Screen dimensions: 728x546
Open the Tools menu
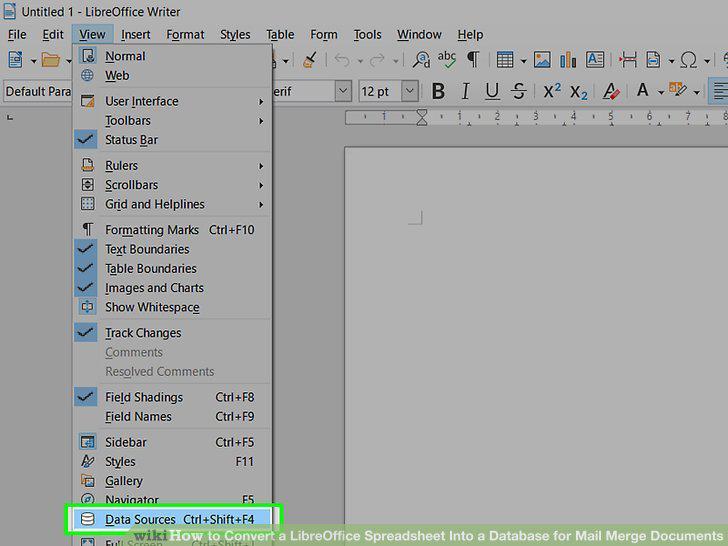(367, 35)
